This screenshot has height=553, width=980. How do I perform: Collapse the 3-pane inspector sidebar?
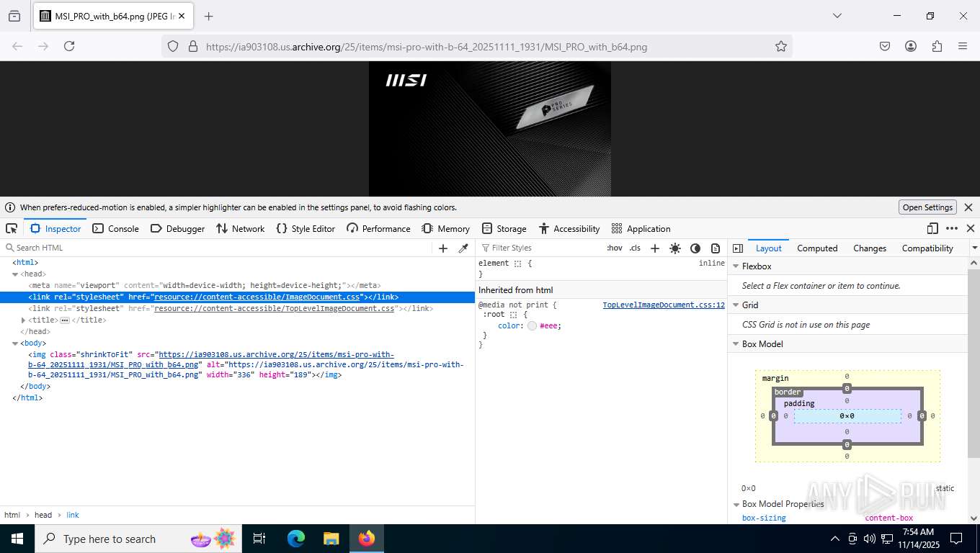point(738,248)
